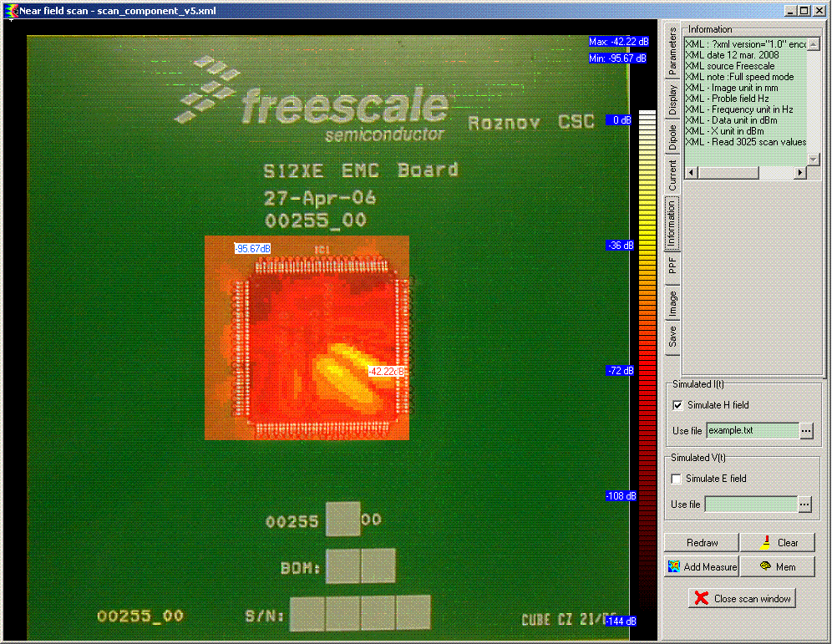Browse for the Simulated V(t) file
Viewport: 837px width, 644px height.
(x=804, y=504)
